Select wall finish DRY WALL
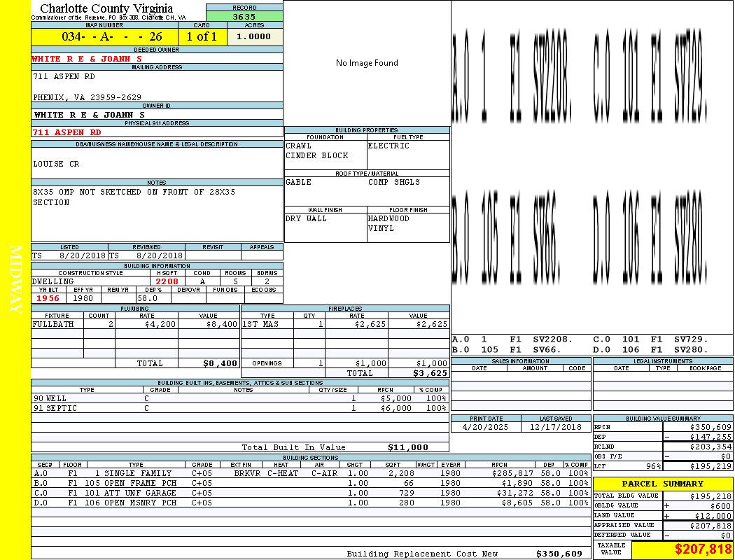The width and height of the screenshot is (735, 560). tap(306, 218)
